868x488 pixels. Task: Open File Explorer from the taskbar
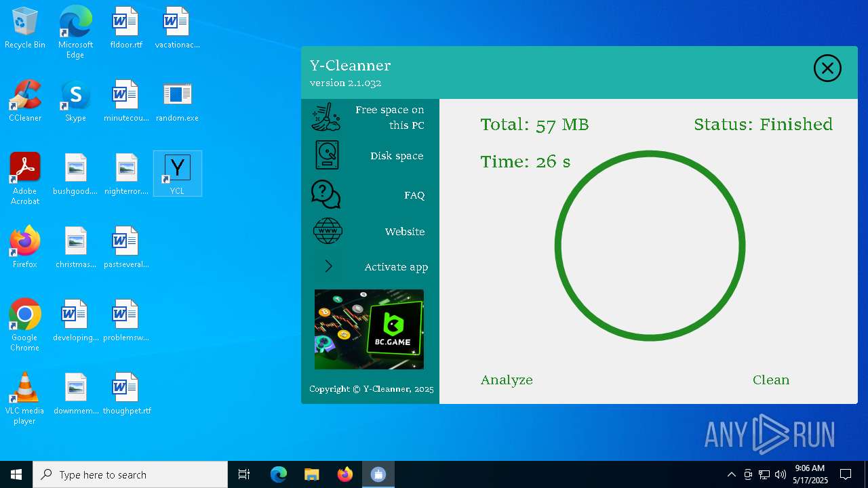point(311,474)
